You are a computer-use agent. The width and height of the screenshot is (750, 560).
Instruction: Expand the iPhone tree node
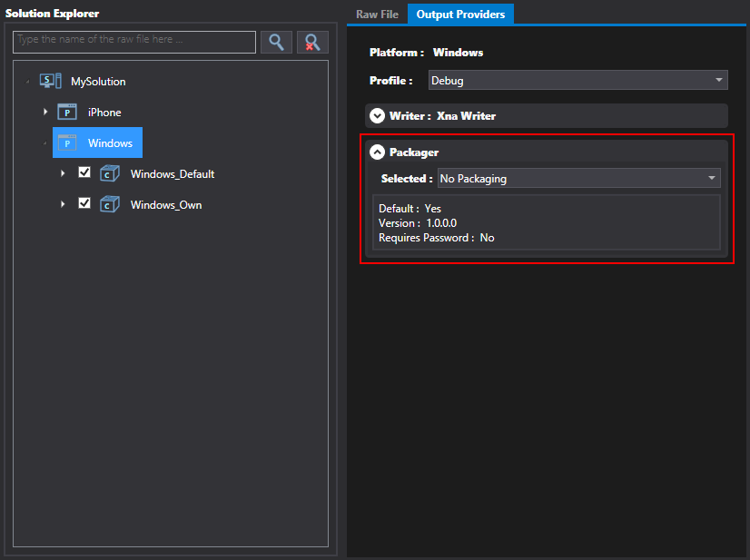[45, 112]
